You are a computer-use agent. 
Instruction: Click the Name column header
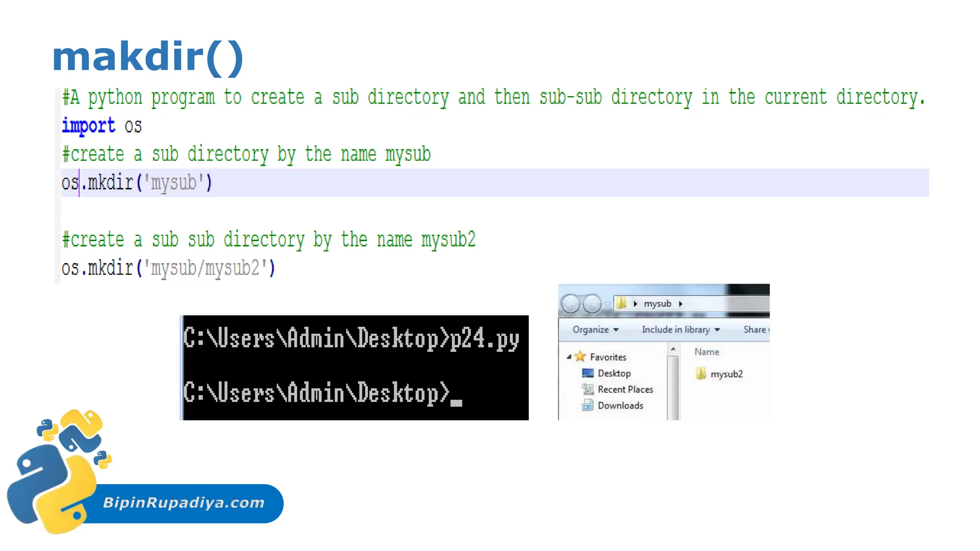pos(707,352)
